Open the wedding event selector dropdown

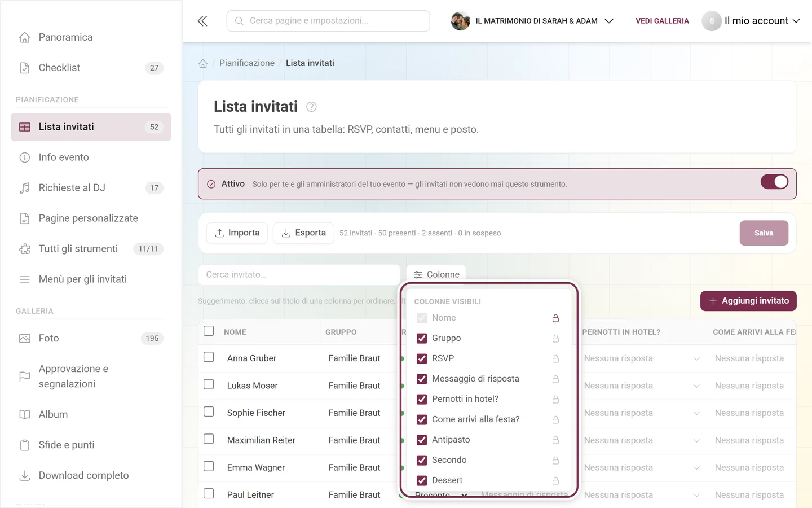pos(532,21)
